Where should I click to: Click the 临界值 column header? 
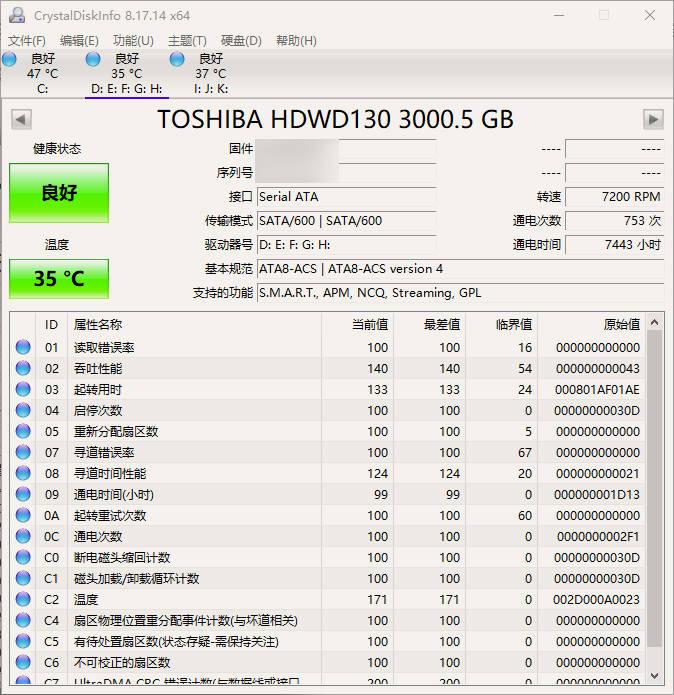[501, 325]
